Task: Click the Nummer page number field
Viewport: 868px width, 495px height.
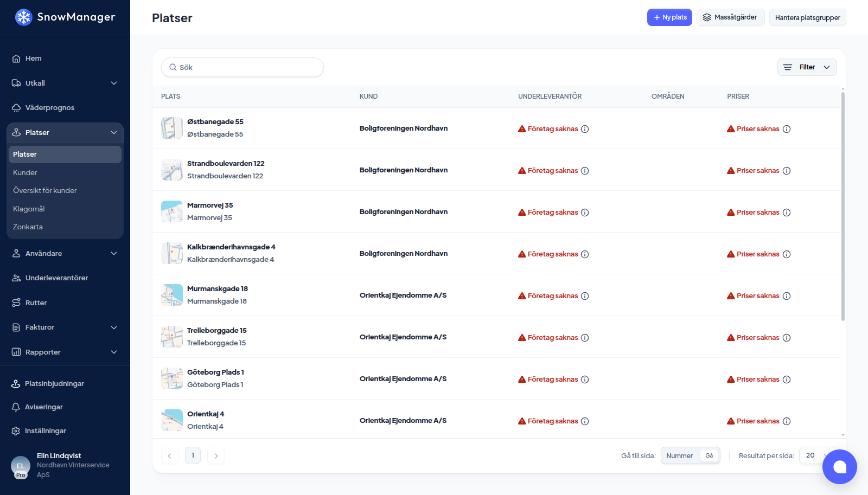Action: (x=680, y=456)
